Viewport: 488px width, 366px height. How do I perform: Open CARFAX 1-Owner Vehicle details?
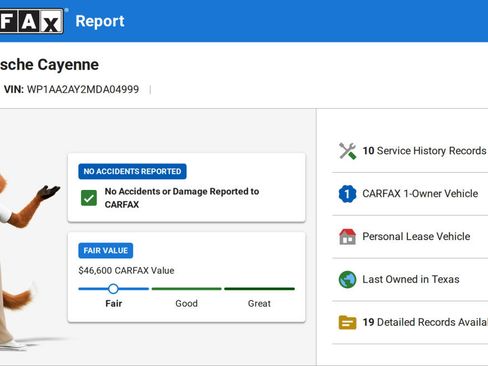pyautogui.click(x=410, y=194)
